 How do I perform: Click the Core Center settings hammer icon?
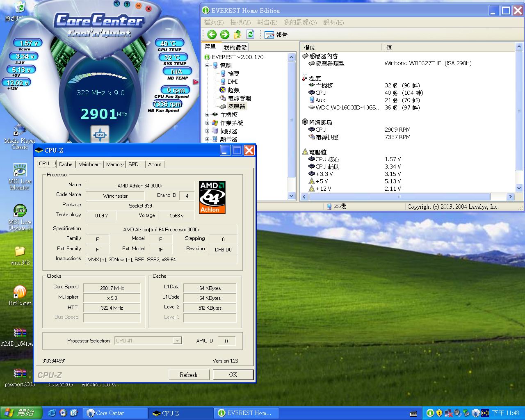(116, 4)
